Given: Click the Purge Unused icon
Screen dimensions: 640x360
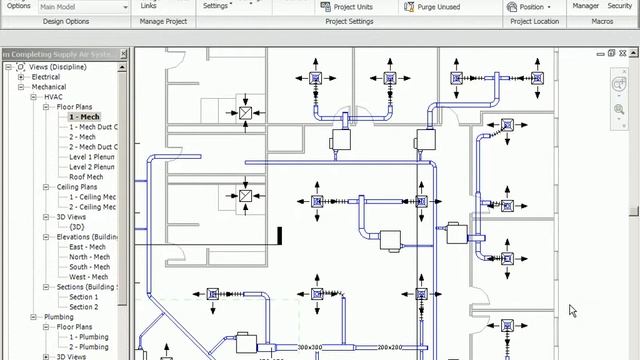Looking at the screenshot, I should (x=409, y=7).
